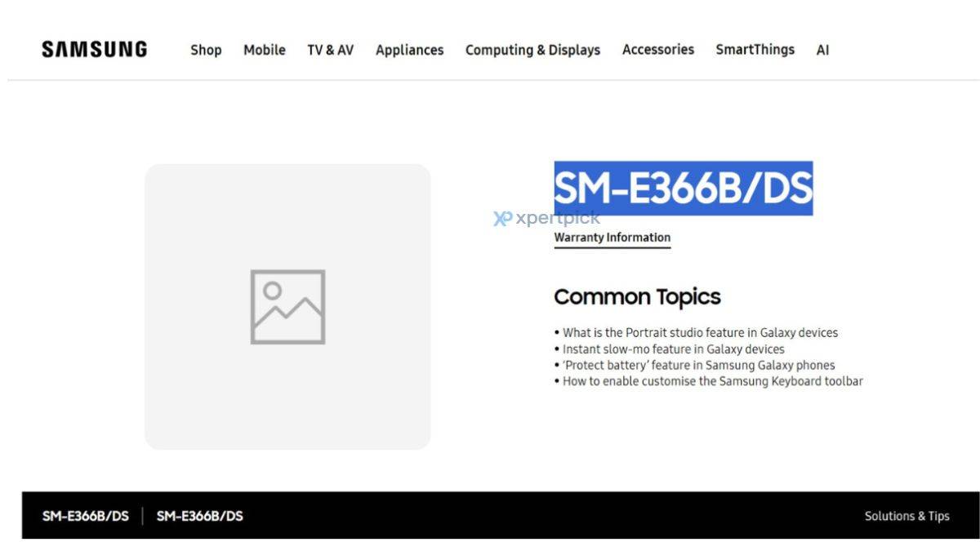
Task: Open the AI menu item
Action: click(x=822, y=50)
